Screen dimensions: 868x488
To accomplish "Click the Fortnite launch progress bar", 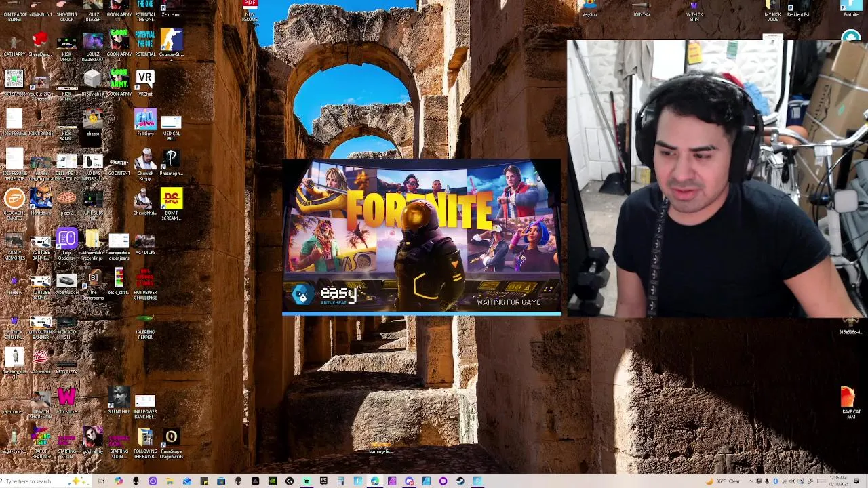I will [422, 314].
